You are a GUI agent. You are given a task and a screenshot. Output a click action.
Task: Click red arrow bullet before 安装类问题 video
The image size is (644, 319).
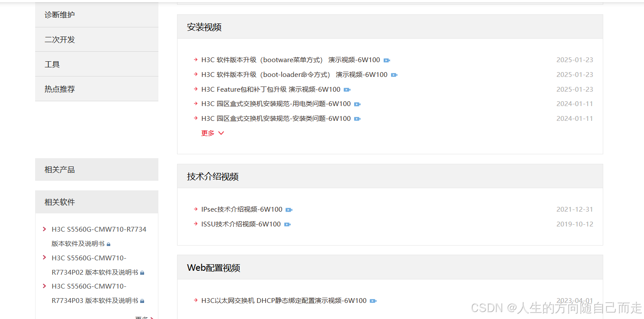196,119
